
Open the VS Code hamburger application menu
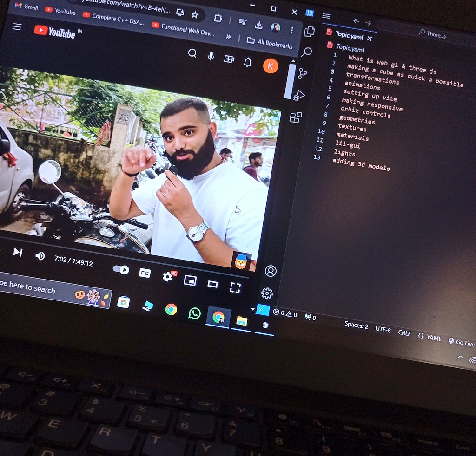[326, 16]
